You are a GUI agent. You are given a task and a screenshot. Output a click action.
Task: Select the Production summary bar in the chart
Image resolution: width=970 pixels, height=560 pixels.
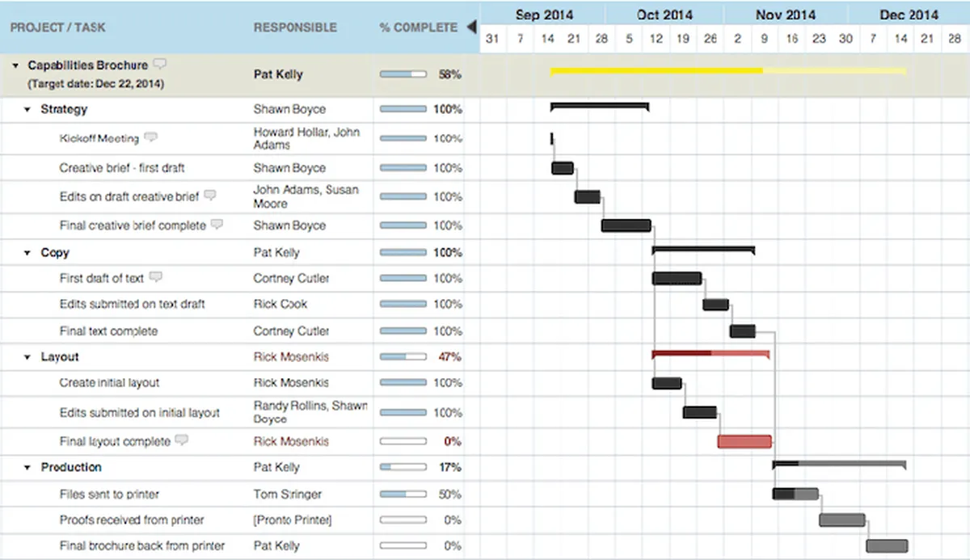839,464
